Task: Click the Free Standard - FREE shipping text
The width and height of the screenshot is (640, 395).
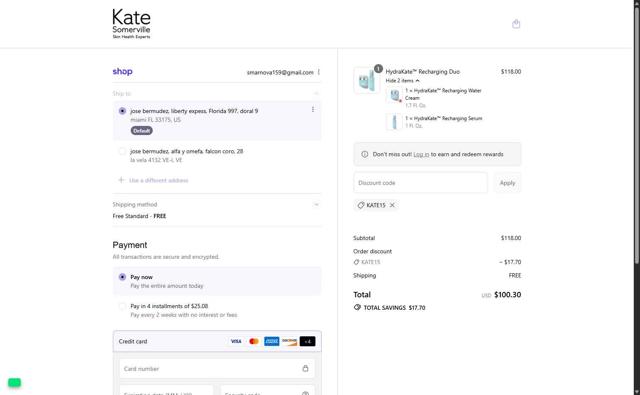Action: (139, 216)
